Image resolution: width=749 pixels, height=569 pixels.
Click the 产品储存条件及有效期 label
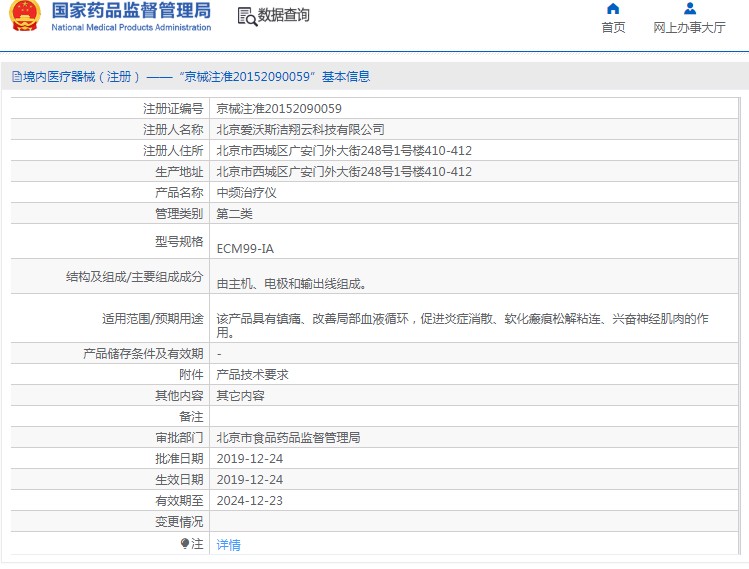click(143, 354)
